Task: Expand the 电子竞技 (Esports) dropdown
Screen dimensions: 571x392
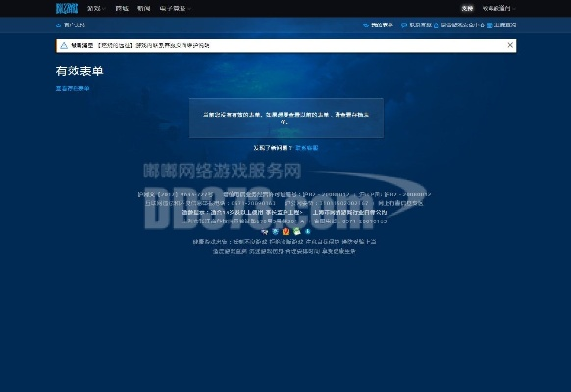Action: [176, 9]
